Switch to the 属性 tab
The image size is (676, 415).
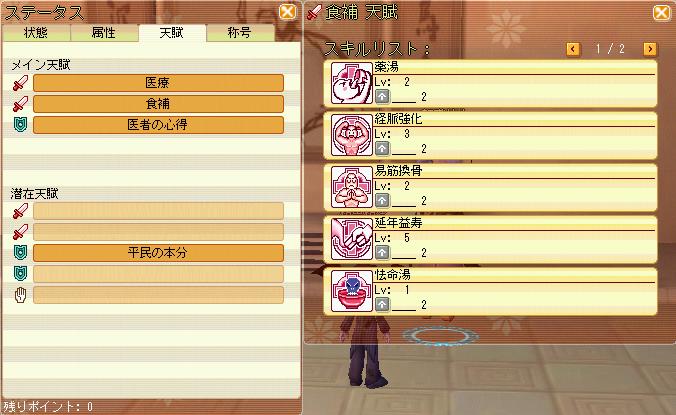104,33
